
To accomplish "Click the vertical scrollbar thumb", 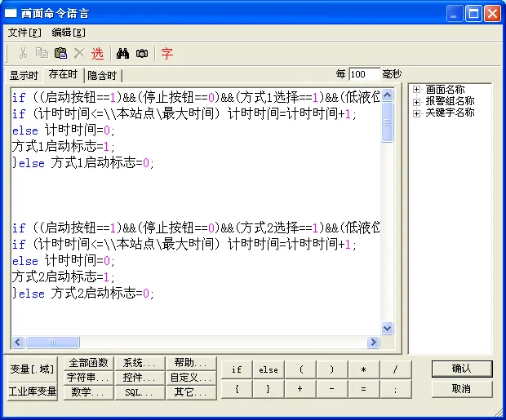I will click(x=387, y=122).
